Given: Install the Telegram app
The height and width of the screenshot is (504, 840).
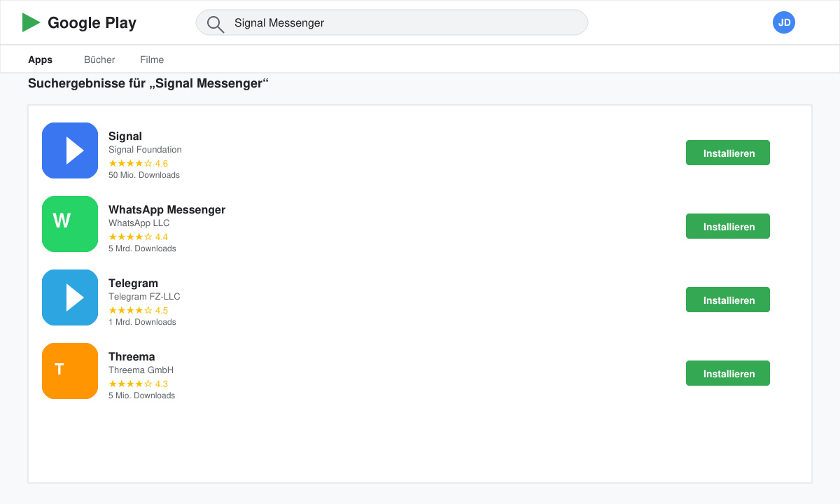Looking at the screenshot, I should pos(728,300).
